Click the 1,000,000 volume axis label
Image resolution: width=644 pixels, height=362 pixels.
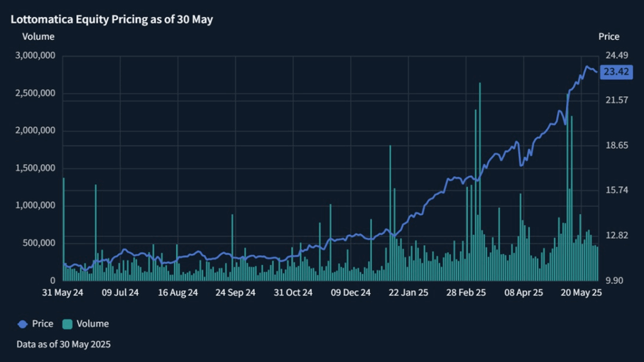pyautogui.click(x=35, y=206)
